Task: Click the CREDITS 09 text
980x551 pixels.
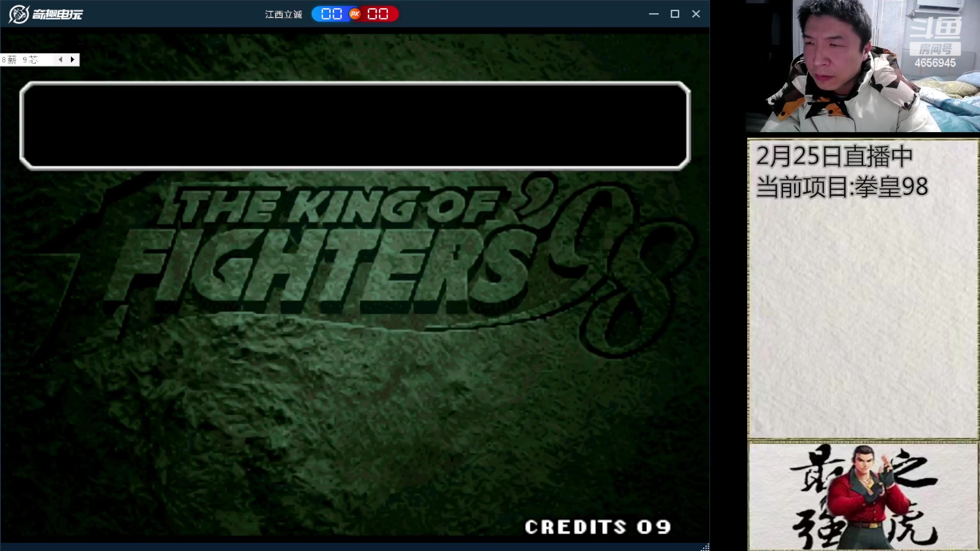Action: pos(598,527)
